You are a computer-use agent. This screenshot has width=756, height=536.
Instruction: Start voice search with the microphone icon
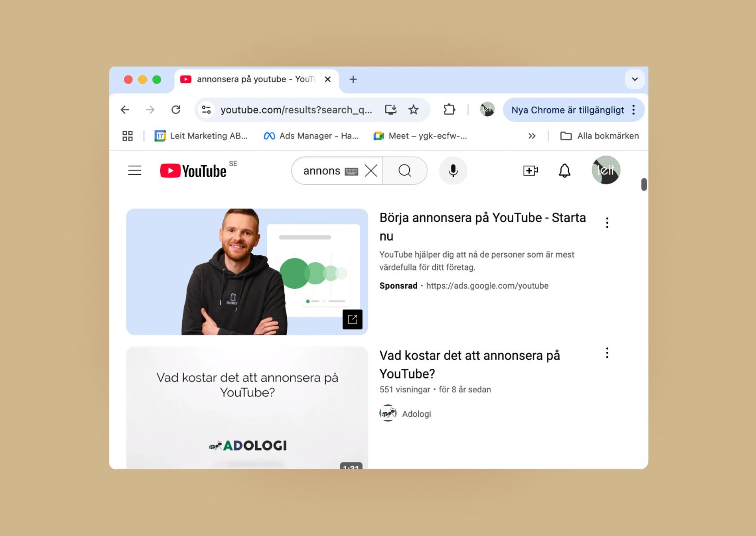[453, 171]
